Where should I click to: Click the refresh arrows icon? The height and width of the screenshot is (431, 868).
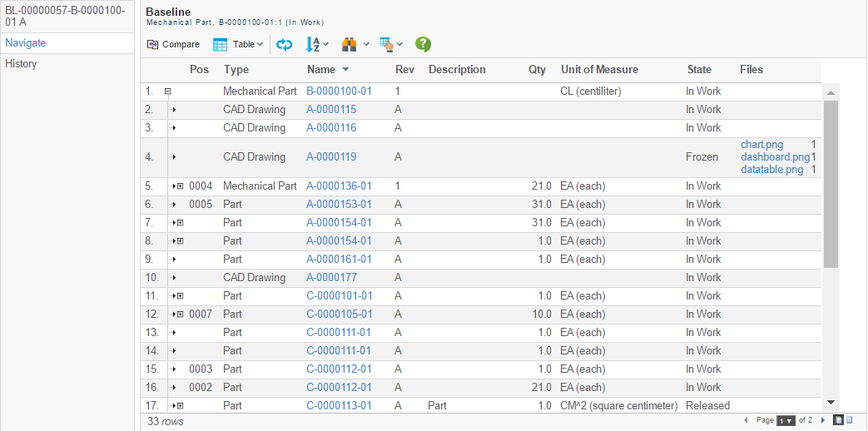[x=285, y=44]
